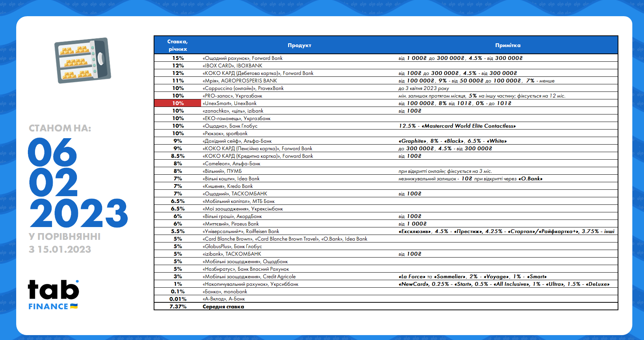
Task: Click '«Мрія», AGROPROSPERIS BANK' product
Action: point(240,81)
